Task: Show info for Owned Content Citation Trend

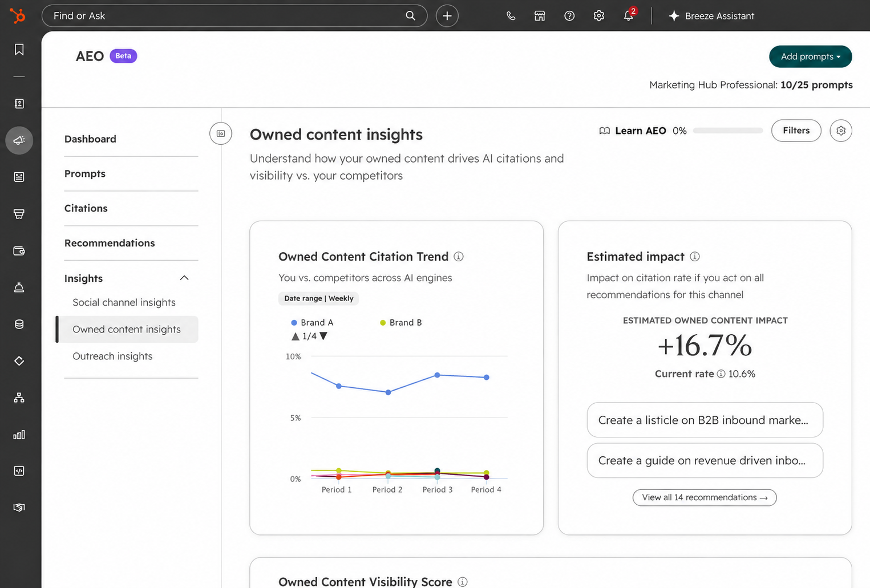Action: tap(459, 257)
